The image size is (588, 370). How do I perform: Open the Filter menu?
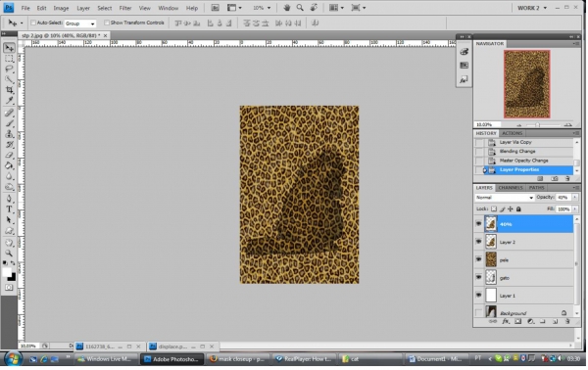pos(125,8)
